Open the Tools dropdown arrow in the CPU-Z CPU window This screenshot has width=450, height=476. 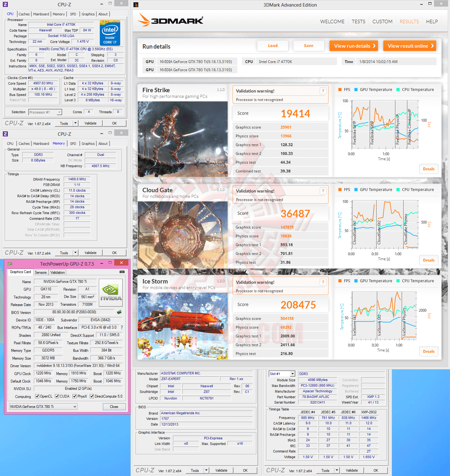[x=75, y=123]
